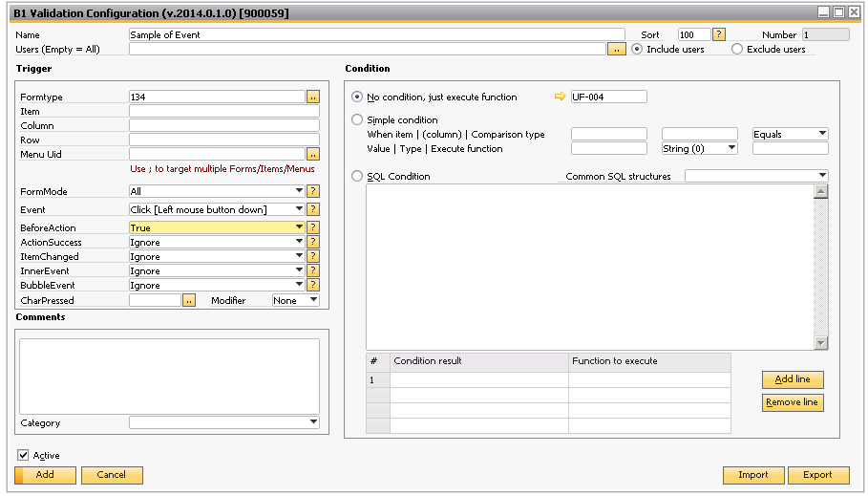Click SQL area scrollbar down arrow
The width and height of the screenshot is (868, 496).
coord(821,343)
